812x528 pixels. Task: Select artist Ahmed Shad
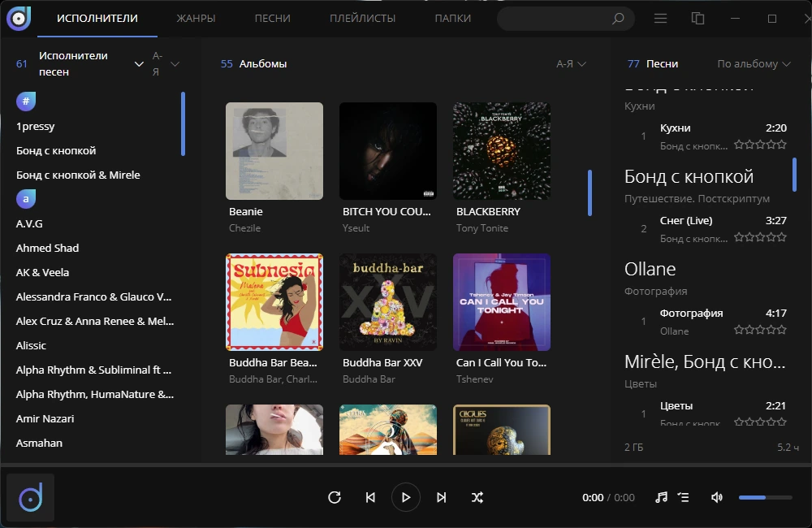[47, 248]
